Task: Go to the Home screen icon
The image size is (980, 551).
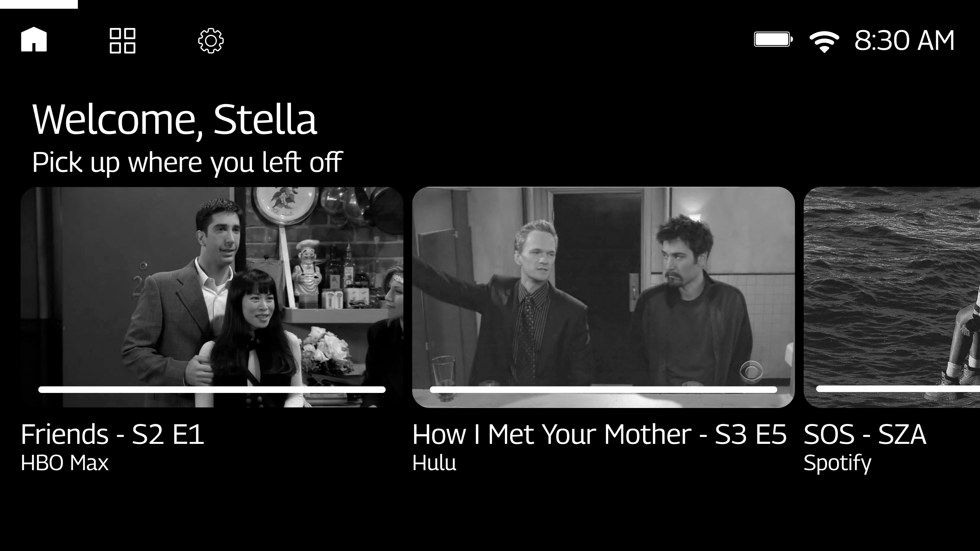Action: coord(34,39)
